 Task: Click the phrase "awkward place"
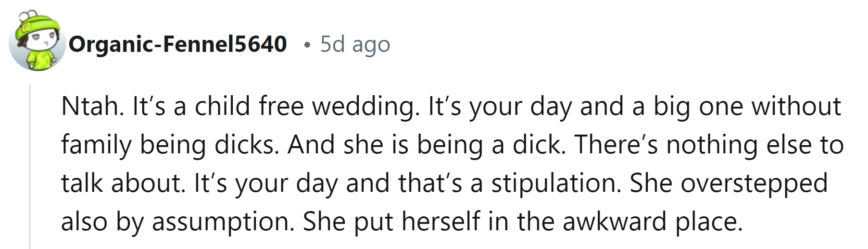click(x=652, y=222)
